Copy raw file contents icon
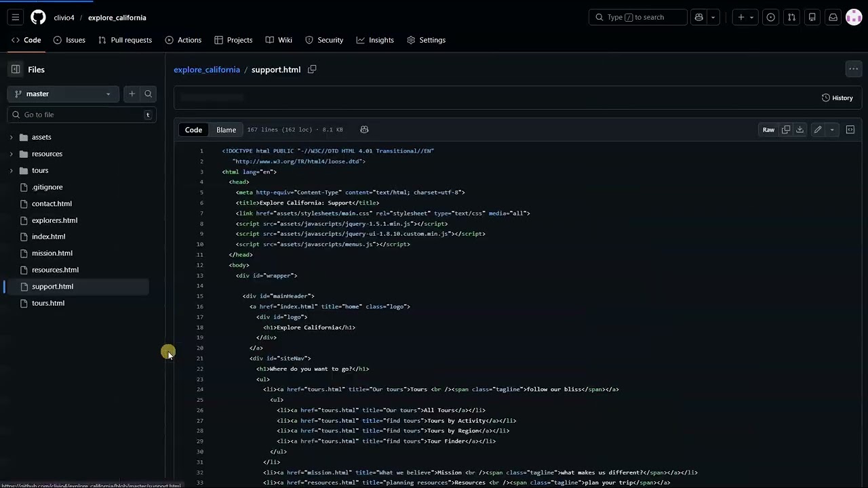This screenshot has width=868, height=488. [x=786, y=129]
